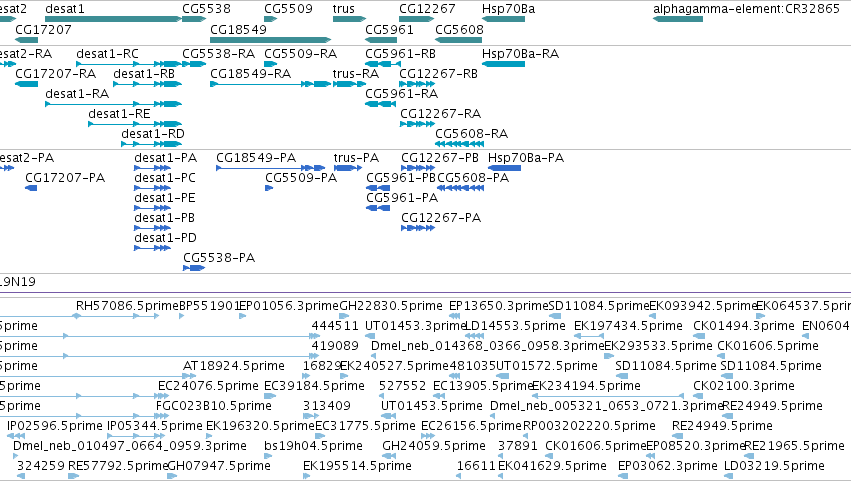Click the CG5961-RB transcript label

[x=401, y=54]
